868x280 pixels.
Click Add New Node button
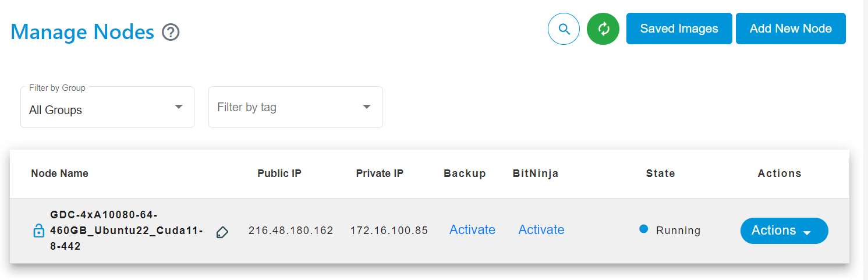[x=791, y=29]
